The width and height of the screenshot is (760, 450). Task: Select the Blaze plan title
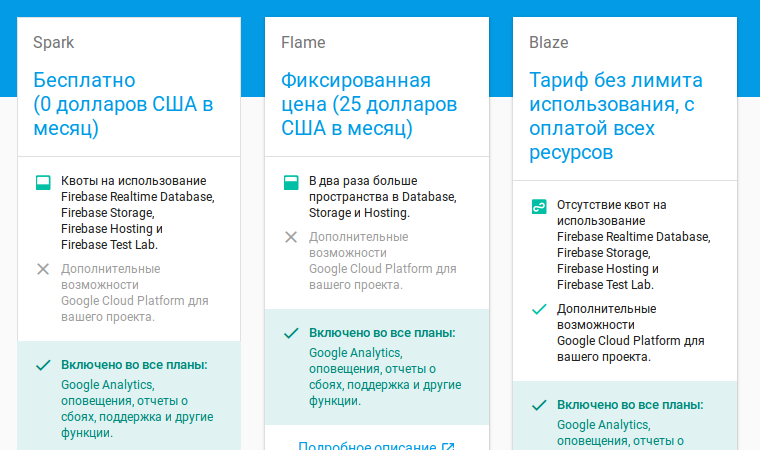(x=548, y=43)
